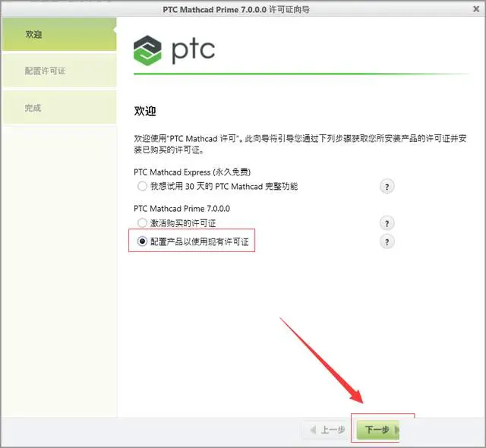Jump to the 完成 sidebar step
The width and height of the screenshot is (486, 448).
point(59,108)
